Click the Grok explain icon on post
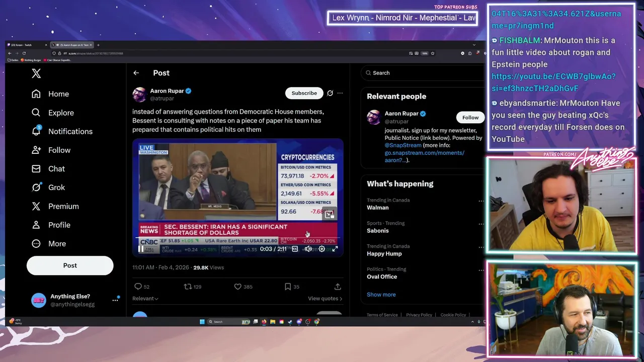This screenshot has width=644, height=362. pyautogui.click(x=330, y=93)
